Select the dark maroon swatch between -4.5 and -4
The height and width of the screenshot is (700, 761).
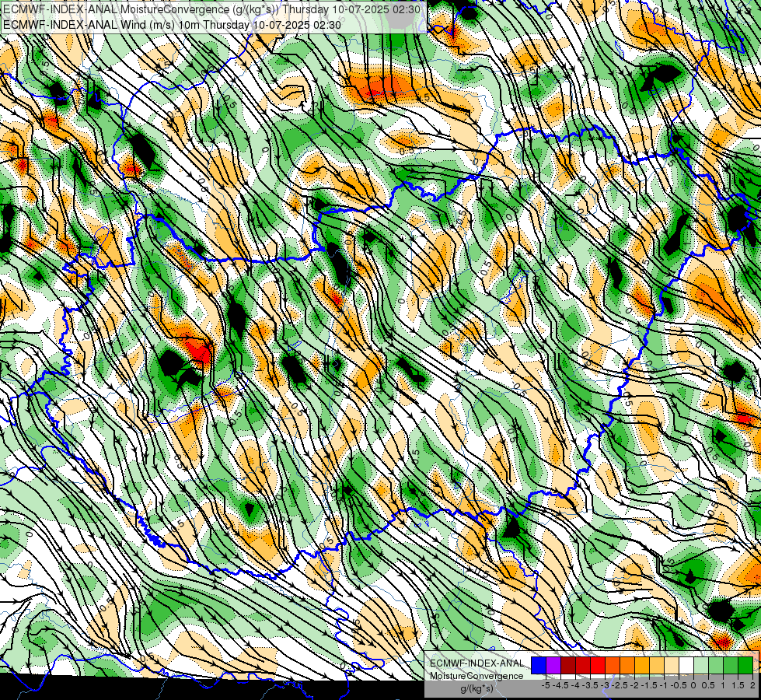[x=568, y=666]
